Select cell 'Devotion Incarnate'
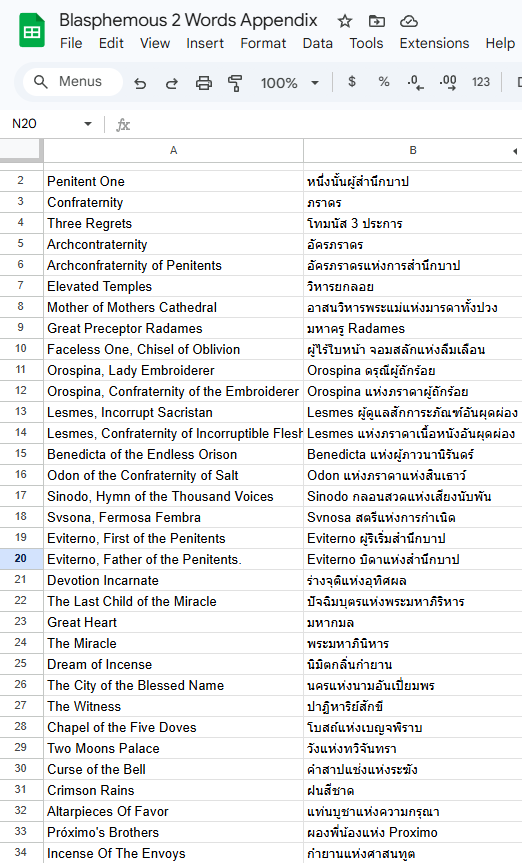The width and height of the screenshot is (522, 863). (x=173, y=580)
